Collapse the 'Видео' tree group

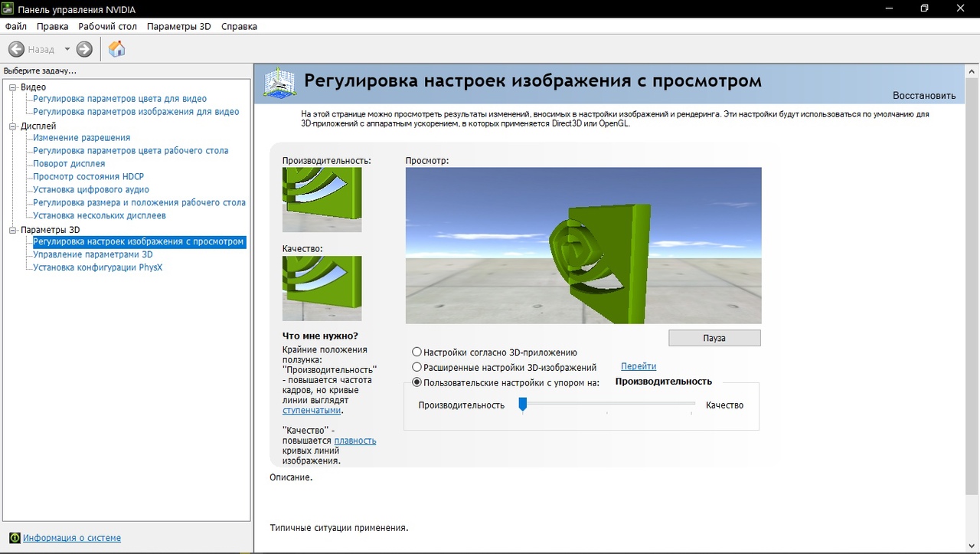point(12,87)
